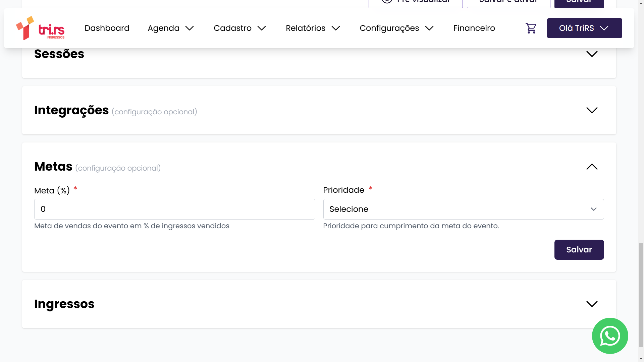Collapse the Metas section chevron
This screenshot has height=362, width=644.
click(592, 167)
